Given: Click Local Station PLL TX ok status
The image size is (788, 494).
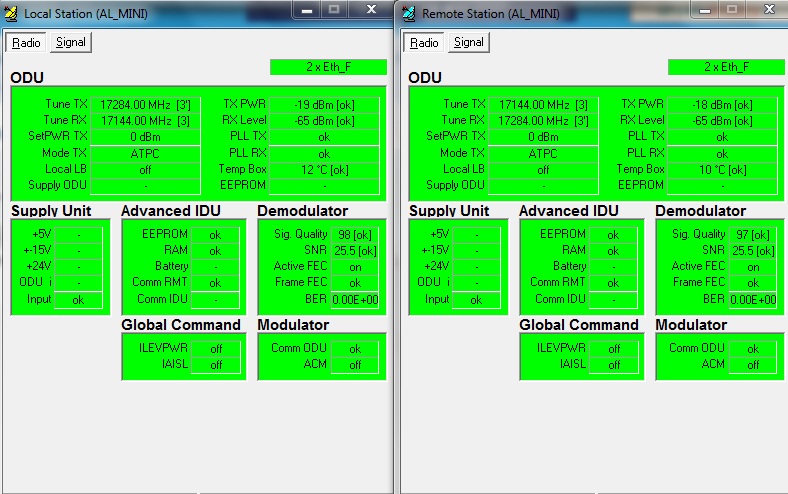Looking at the screenshot, I should click(324, 137).
